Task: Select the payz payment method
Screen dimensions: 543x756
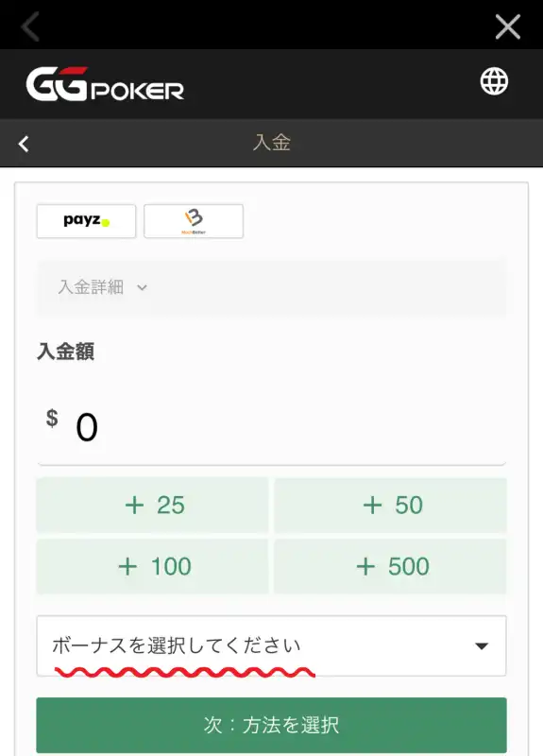Action: pyautogui.click(x=86, y=221)
